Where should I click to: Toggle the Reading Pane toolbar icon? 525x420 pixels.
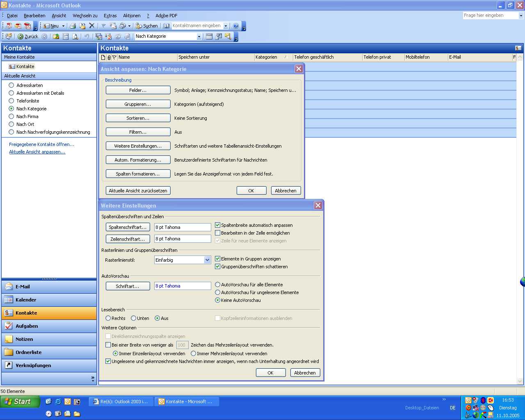66,37
